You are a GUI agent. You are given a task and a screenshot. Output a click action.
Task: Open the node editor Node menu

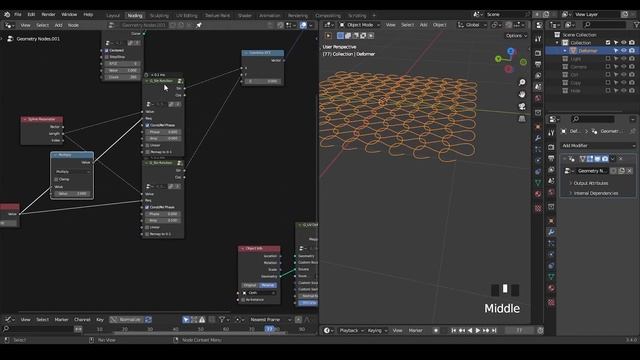tap(73, 25)
